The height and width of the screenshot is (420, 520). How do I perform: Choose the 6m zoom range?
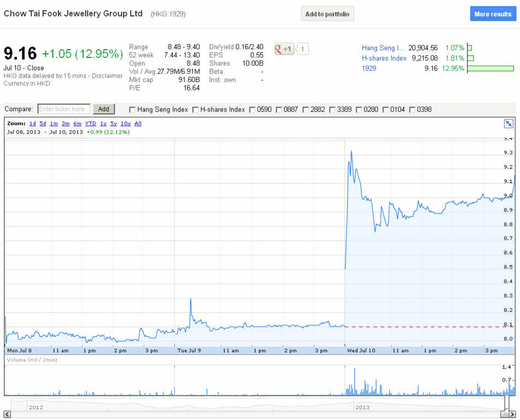(77, 124)
